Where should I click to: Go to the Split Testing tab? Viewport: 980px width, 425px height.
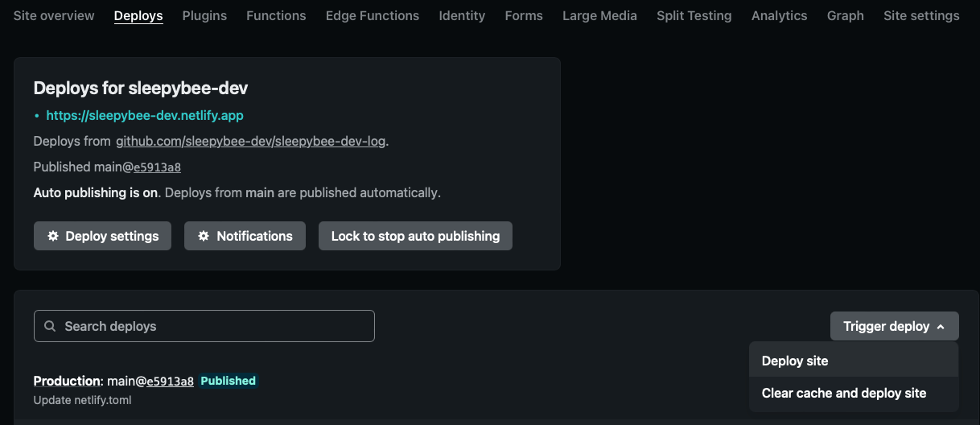tap(694, 15)
